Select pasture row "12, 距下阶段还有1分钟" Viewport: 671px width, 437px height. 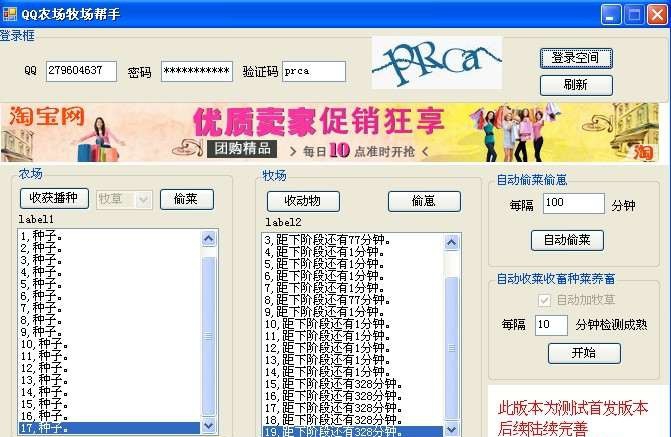click(353, 348)
